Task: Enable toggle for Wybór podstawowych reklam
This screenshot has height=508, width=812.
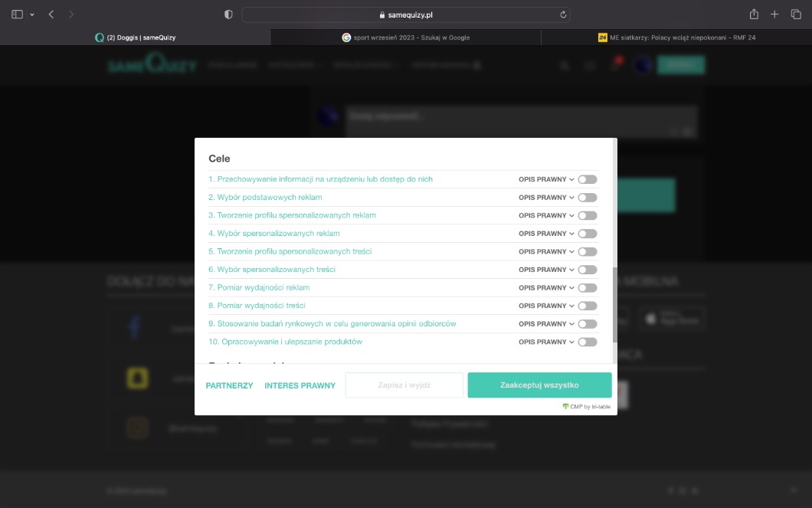Action: pos(587,198)
